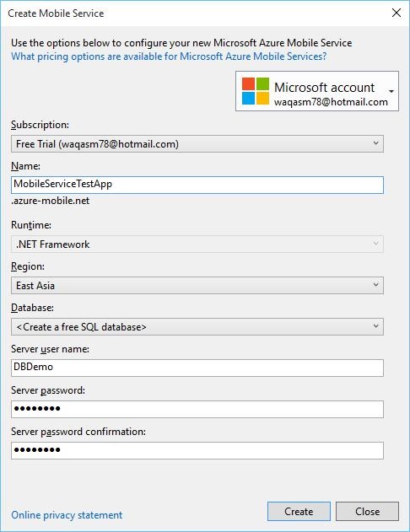Image resolution: width=410 pixels, height=532 pixels.
Task: Click the Close button
Action: coord(367,511)
